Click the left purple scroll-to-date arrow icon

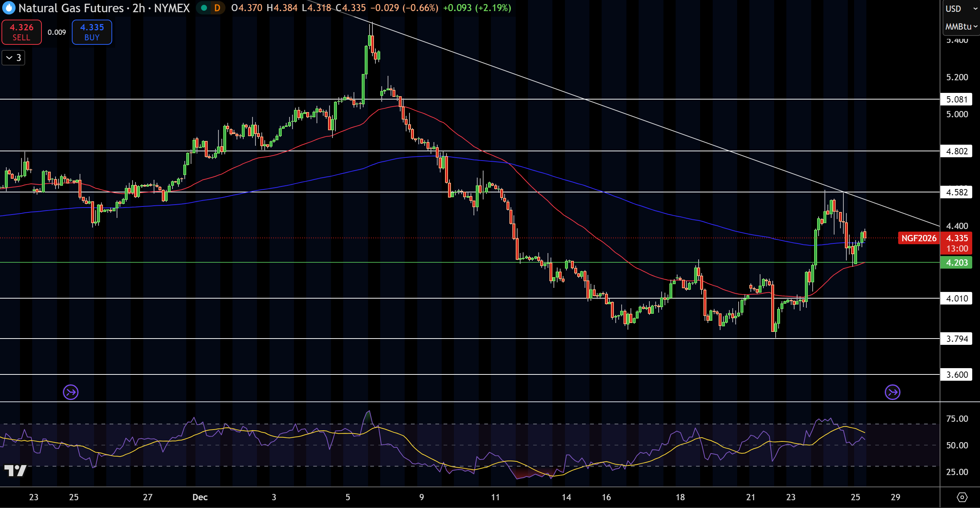tap(71, 392)
